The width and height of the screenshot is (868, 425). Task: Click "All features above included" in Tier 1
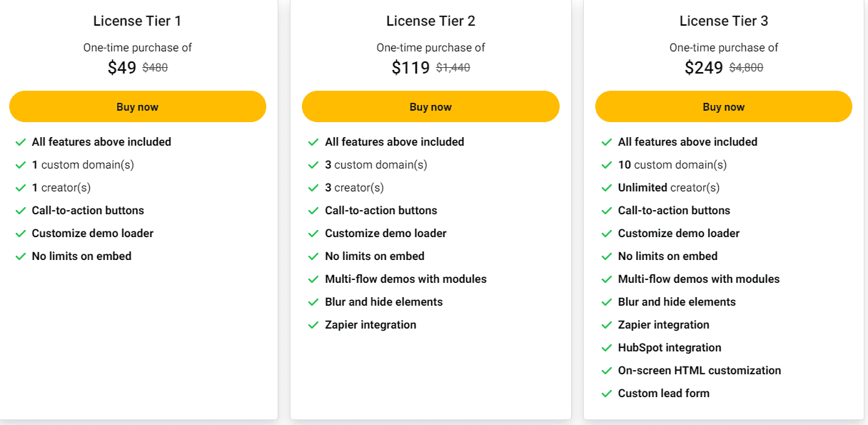pos(101,141)
